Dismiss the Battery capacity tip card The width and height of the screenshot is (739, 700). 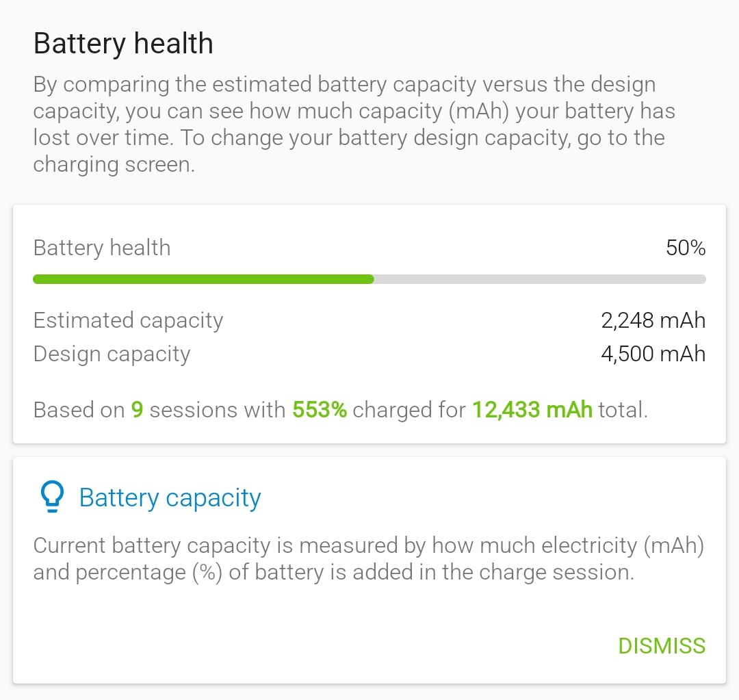click(x=661, y=646)
